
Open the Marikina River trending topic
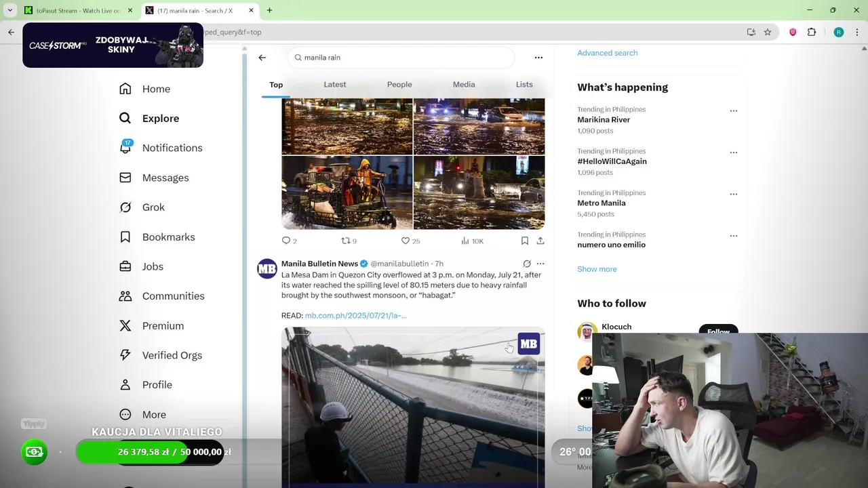point(604,120)
